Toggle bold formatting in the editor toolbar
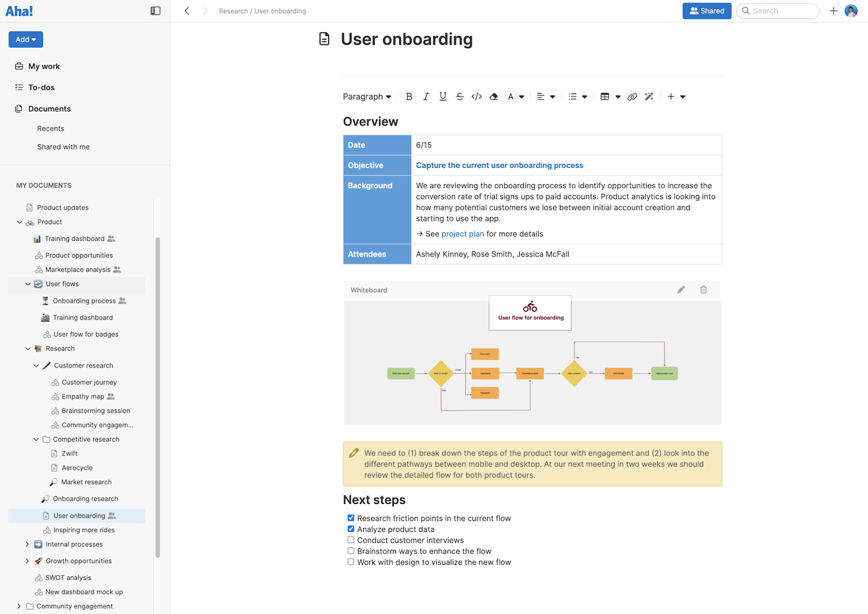This screenshot has width=868, height=614. 409,96
